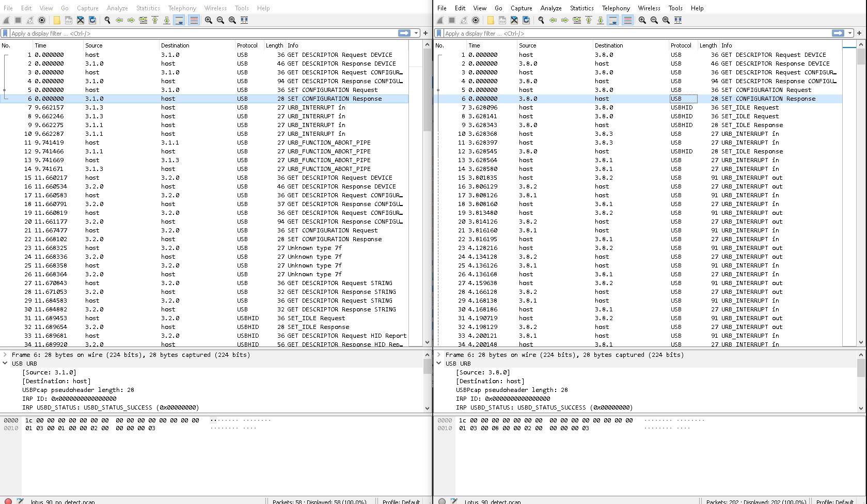Select packet 31 SET_IDLE Request, left window
Viewport: 867px width, 504px height.
point(204,318)
